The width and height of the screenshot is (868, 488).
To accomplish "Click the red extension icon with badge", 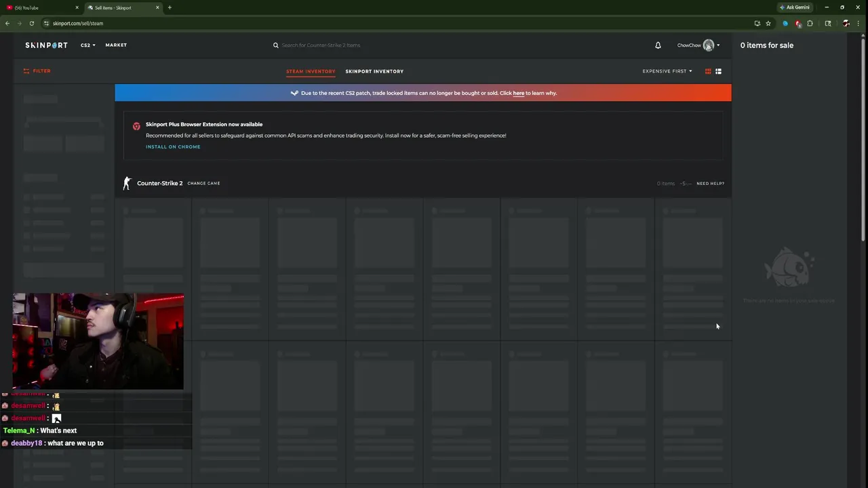I will (x=798, y=24).
